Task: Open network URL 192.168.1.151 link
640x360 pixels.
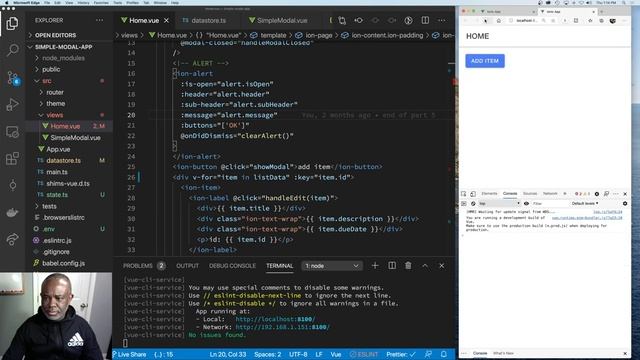Action: pos(282,327)
